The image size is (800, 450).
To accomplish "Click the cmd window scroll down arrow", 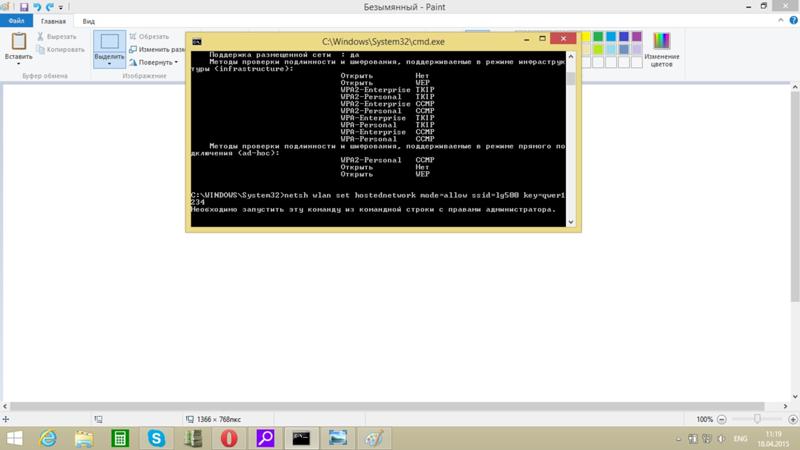I will click(x=571, y=222).
